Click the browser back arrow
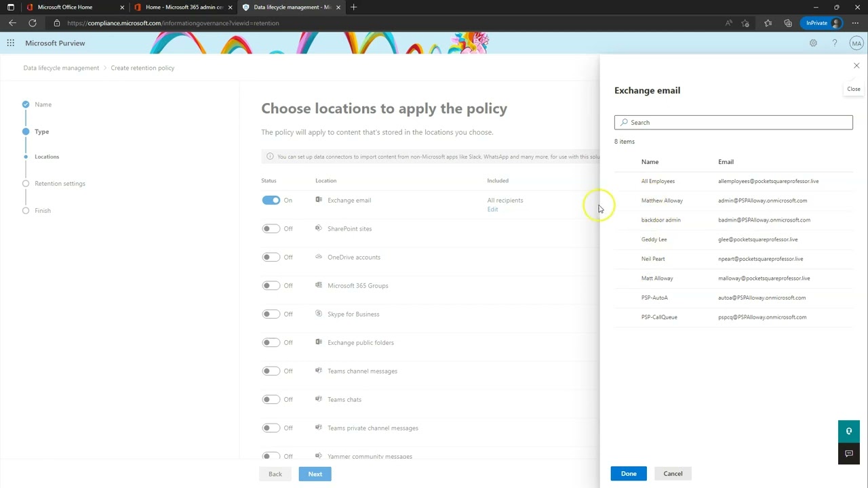Viewport: 868px width, 488px height. 12,23
